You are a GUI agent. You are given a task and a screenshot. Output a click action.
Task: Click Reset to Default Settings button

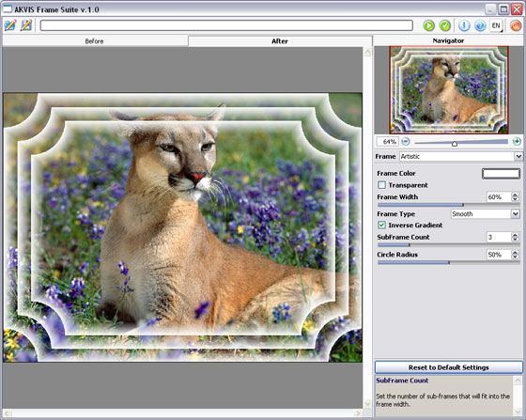pos(449,367)
